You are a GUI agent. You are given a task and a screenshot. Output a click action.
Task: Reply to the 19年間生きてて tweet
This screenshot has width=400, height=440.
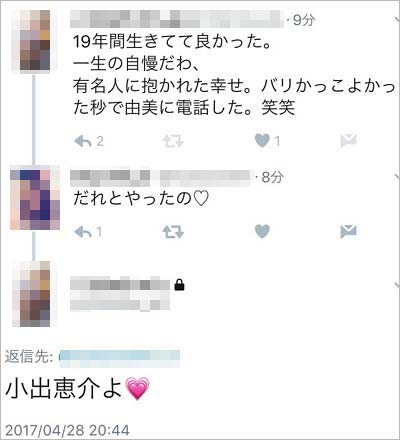coord(82,141)
